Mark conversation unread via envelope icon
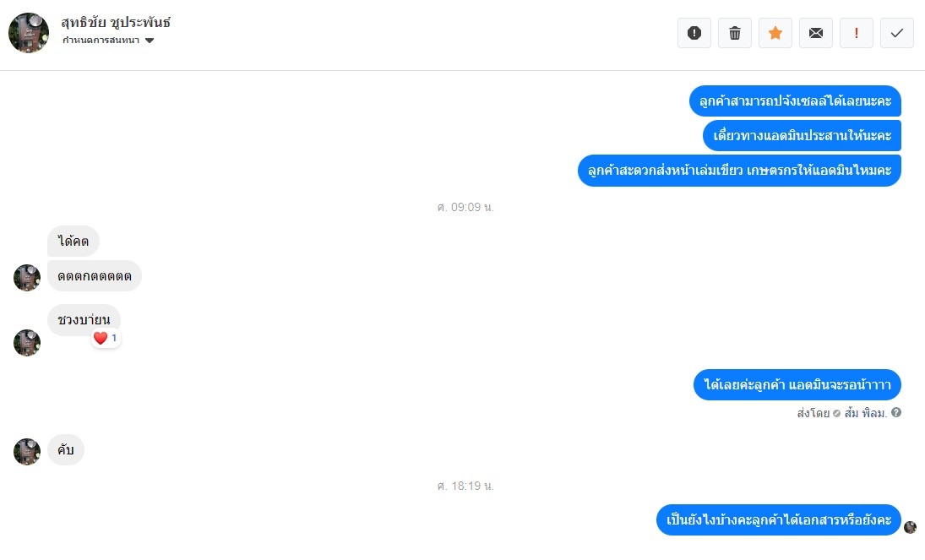 816,33
